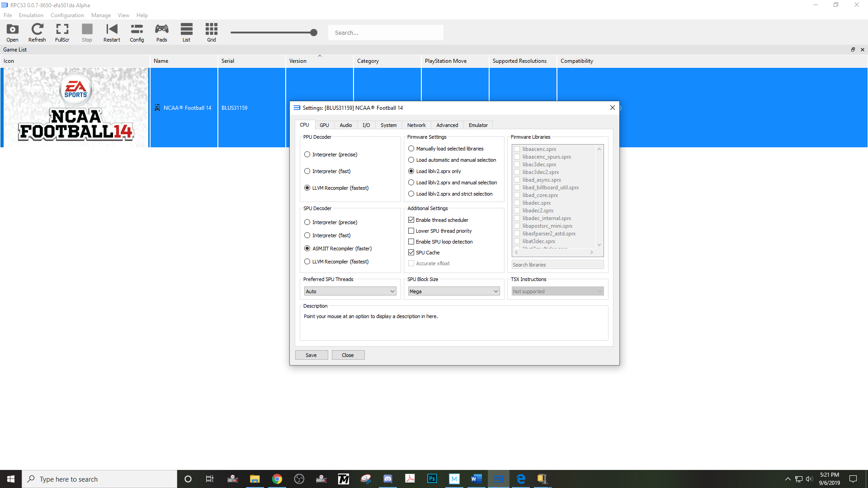Choose Load automatic and manual selection

[x=452, y=160]
